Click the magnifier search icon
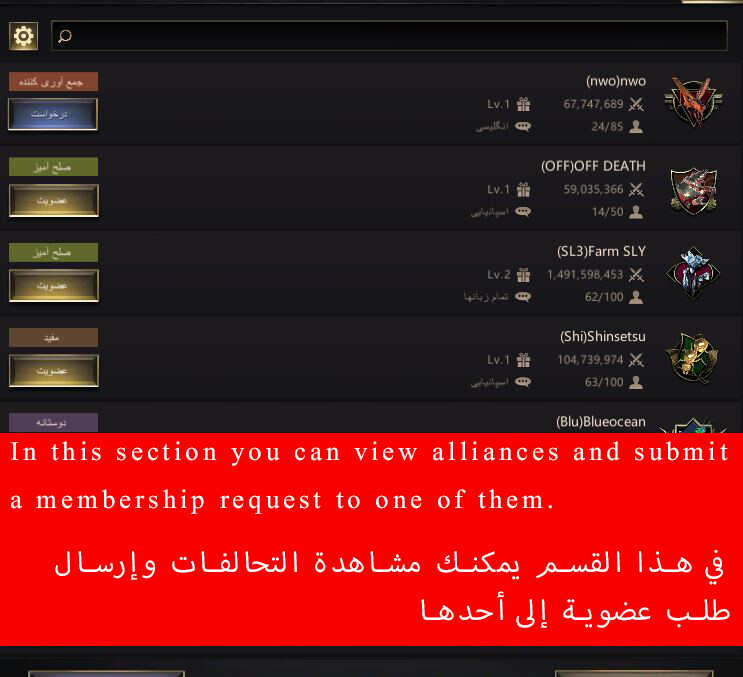743x677 pixels. coord(65,36)
